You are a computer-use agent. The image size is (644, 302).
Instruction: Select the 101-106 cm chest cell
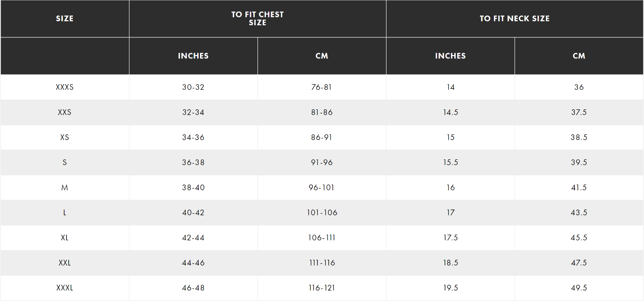click(322, 213)
